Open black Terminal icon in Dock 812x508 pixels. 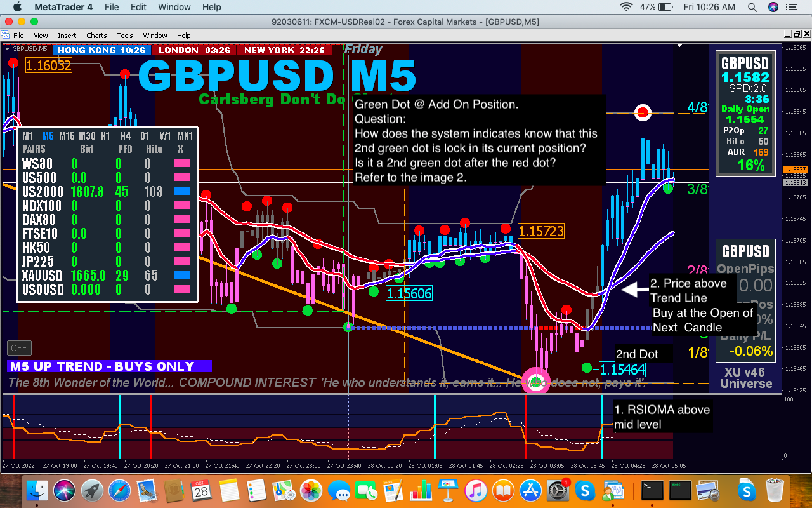[652, 490]
